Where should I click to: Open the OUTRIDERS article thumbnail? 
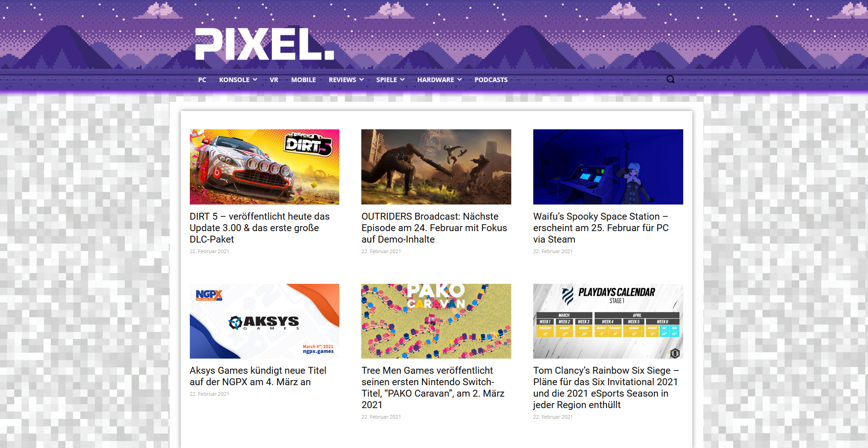pyautogui.click(x=436, y=167)
